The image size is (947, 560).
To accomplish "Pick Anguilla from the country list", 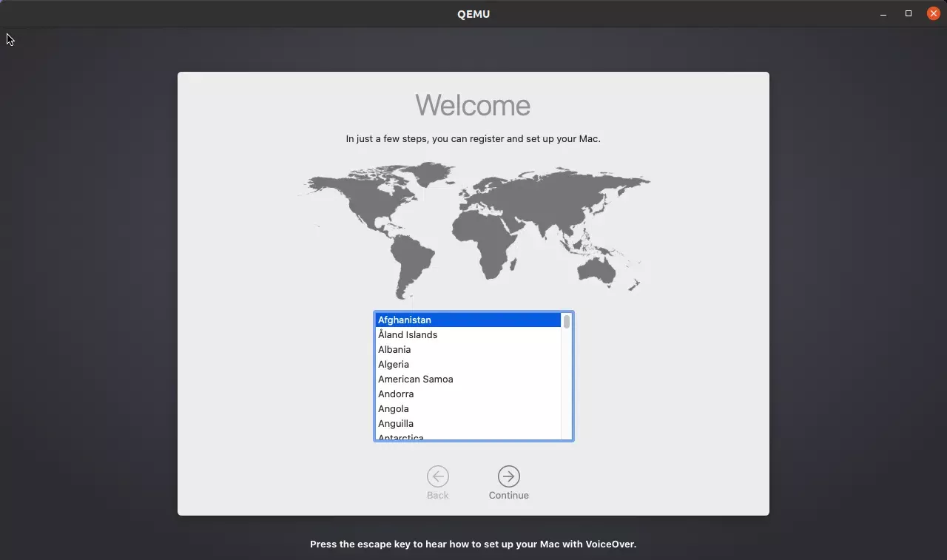I will (468, 424).
